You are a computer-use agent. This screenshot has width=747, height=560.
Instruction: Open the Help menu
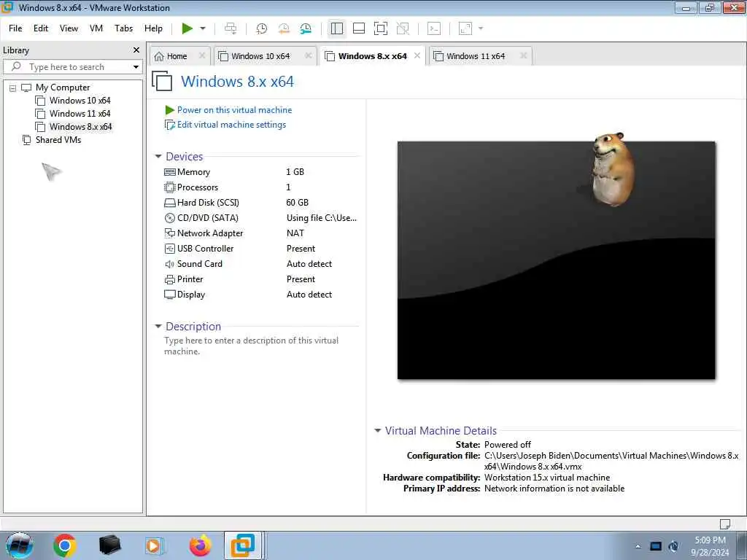(x=153, y=28)
